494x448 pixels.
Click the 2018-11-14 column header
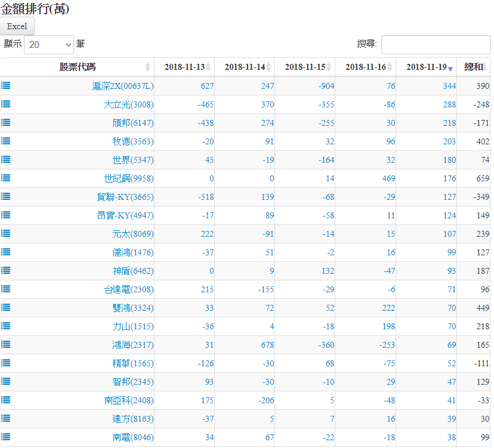[x=245, y=67]
